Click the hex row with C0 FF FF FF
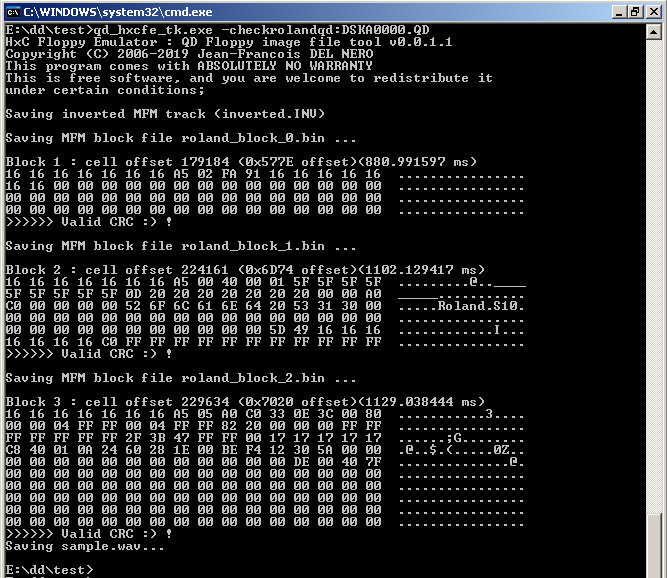Screen dimensions: 667x578 pyautogui.click(x=265, y=342)
